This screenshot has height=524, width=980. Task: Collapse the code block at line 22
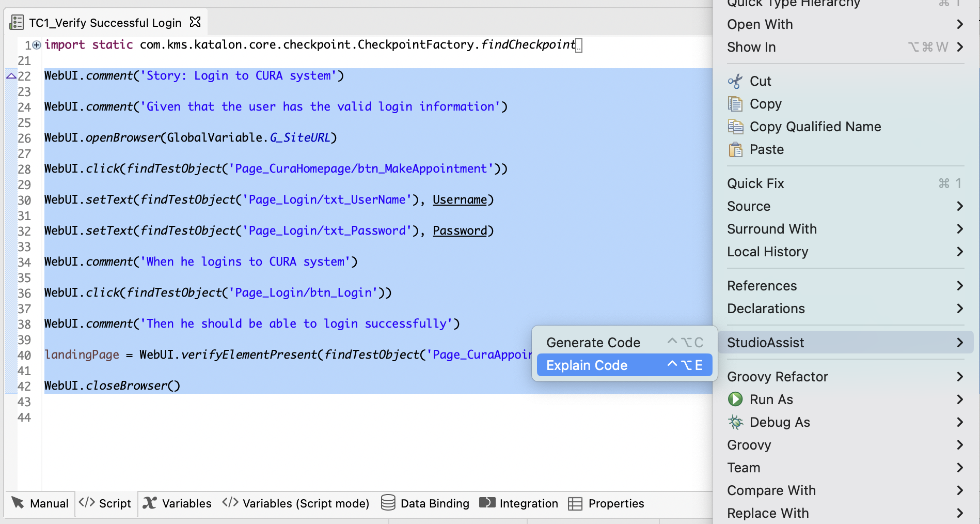10,75
